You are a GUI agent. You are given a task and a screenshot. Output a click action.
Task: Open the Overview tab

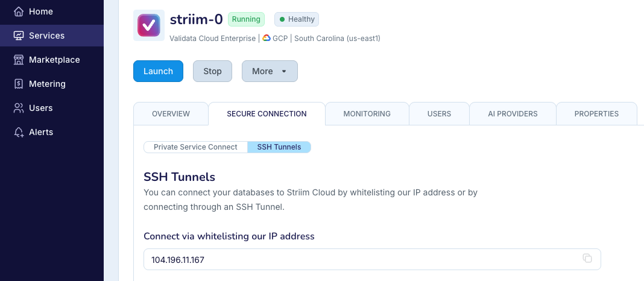click(171, 114)
